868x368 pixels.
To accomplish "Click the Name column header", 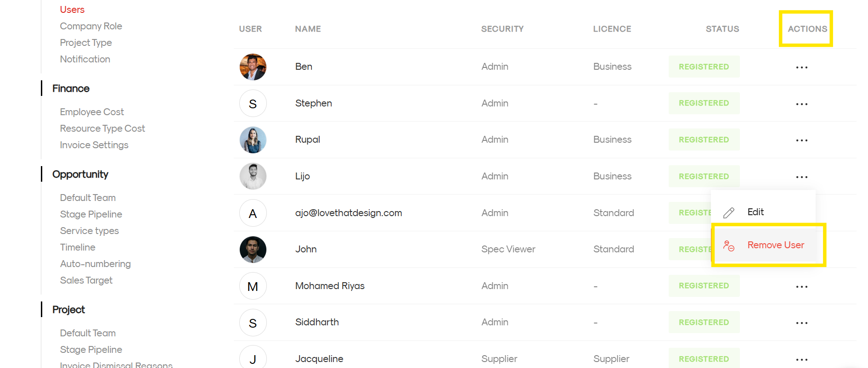I will (x=308, y=29).
